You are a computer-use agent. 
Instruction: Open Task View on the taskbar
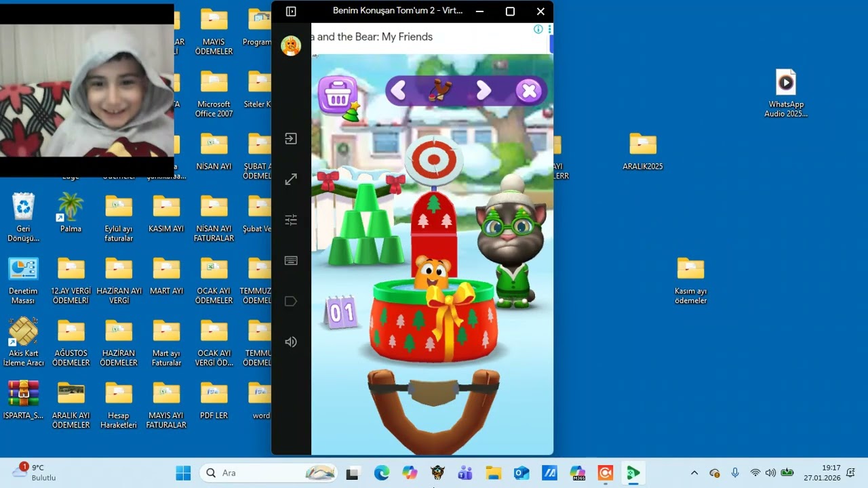[x=352, y=473]
